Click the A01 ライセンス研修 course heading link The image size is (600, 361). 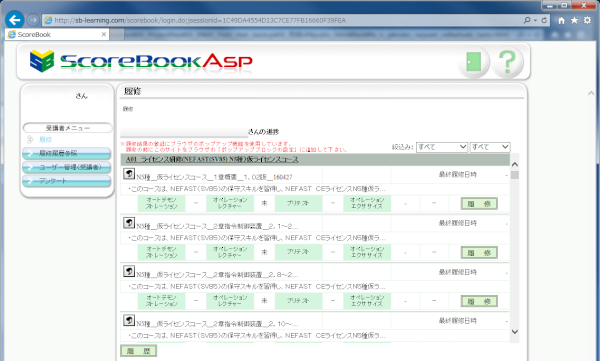(212, 159)
